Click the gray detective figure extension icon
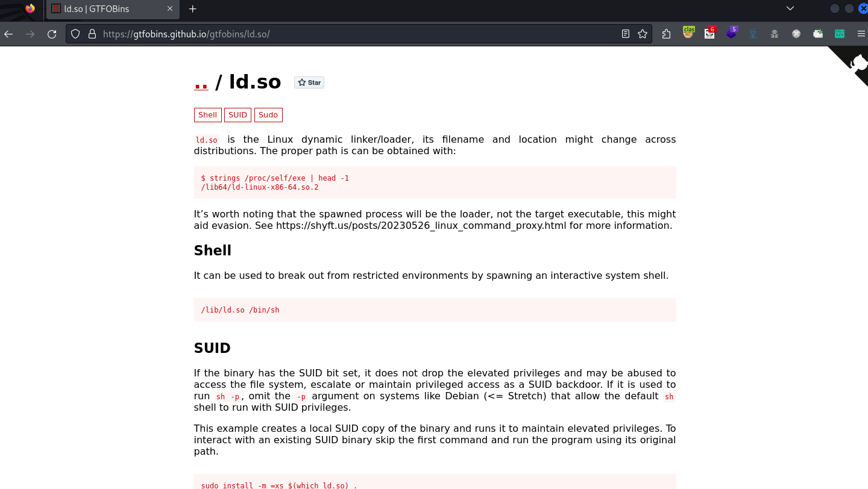This screenshot has width=868, height=489. click(x=775, y=34)
